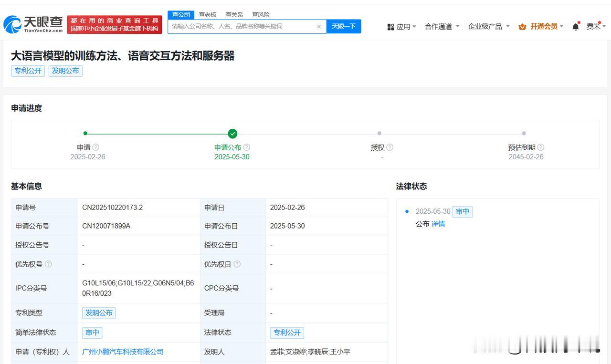Click help icon next to 优先权日
The height and width of the screenshot is (364, 611).
pyautogui.click(x=237, y=264)
